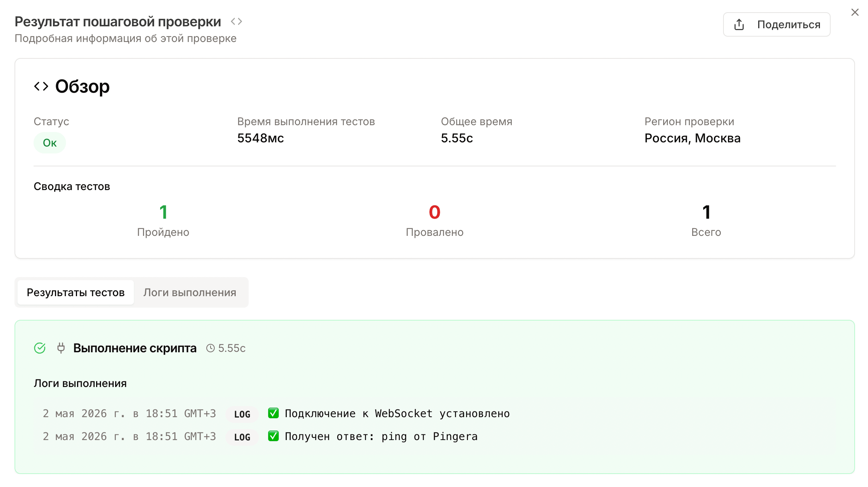Click the Сводка тестов heading
This screenshot has height=487, width=868.
pyautogui.click(x=72, y=187)
